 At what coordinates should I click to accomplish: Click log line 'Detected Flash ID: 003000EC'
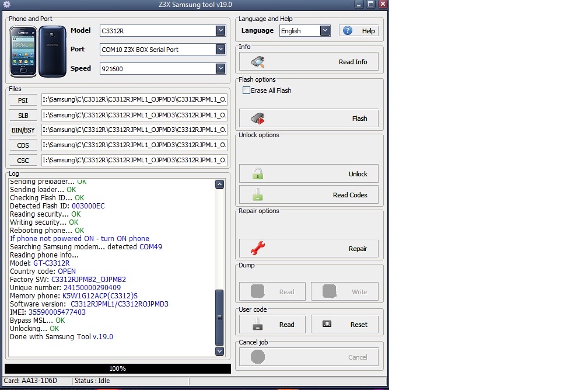pos(57,206)
